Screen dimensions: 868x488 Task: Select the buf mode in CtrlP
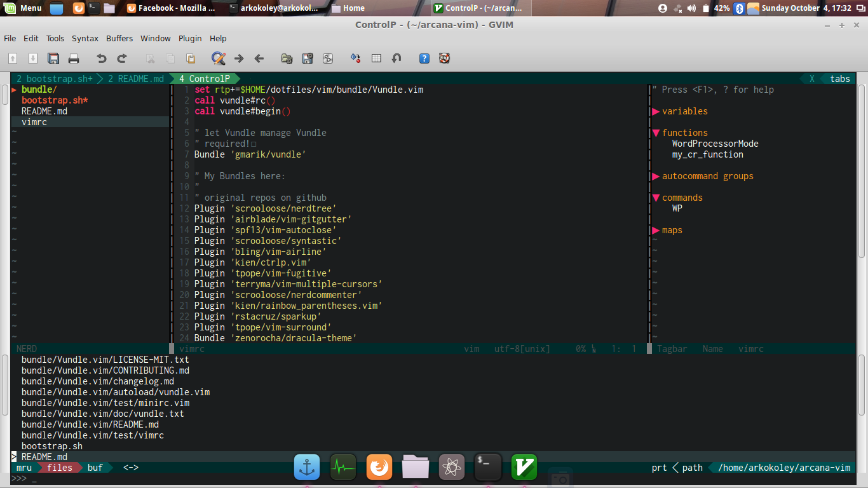click(95, 468)
